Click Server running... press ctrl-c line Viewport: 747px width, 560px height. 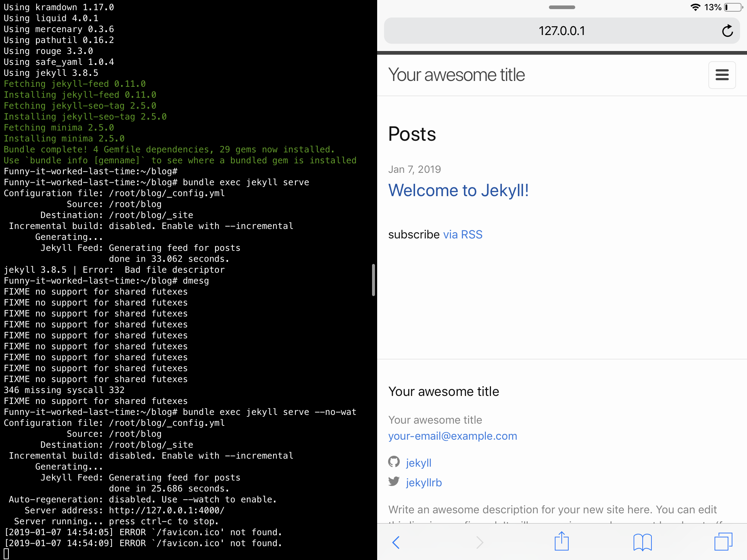tap(117, 521)
